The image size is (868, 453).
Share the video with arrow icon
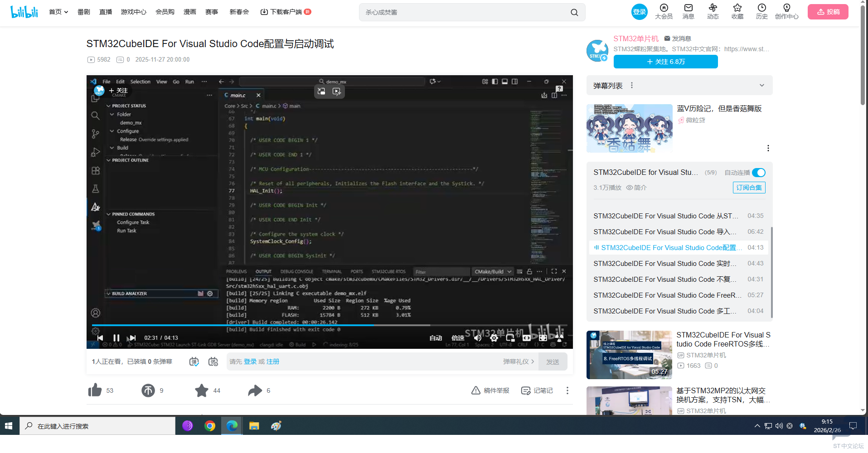pyautogui.click(x=255, y=390)
